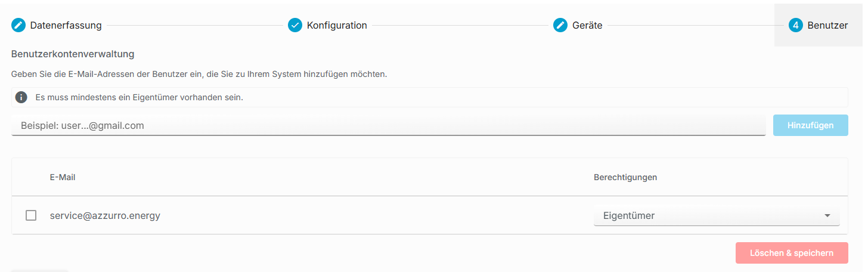This screenshot has width=868, height=272.
Task: Tick the checkbox for service@azzurro.energy
Action: tap(31, 215)
